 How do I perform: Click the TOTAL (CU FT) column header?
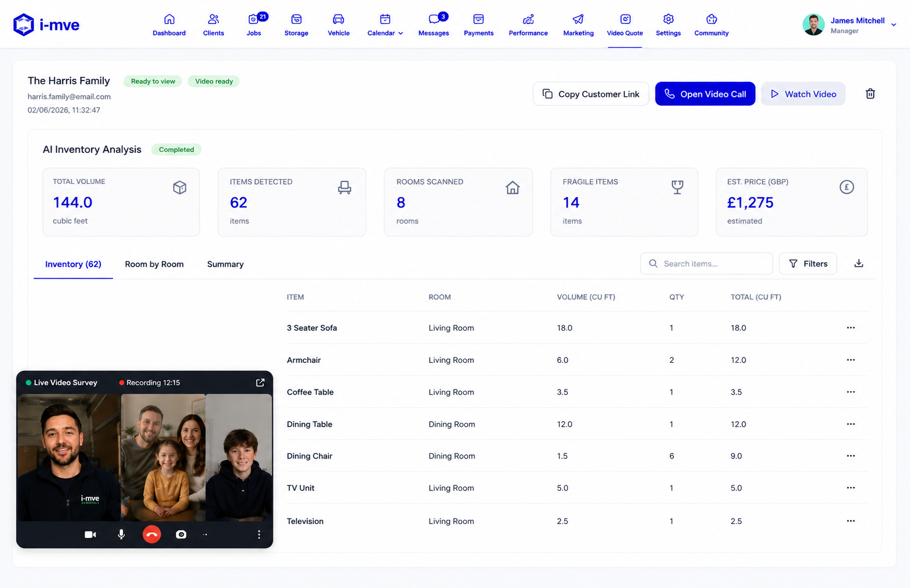tap(755, 297)
